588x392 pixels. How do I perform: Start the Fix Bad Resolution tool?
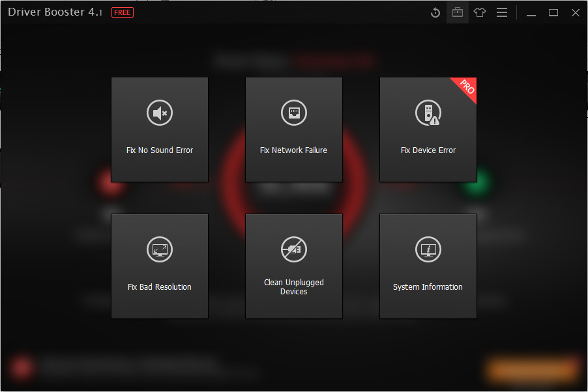point(160,266)
